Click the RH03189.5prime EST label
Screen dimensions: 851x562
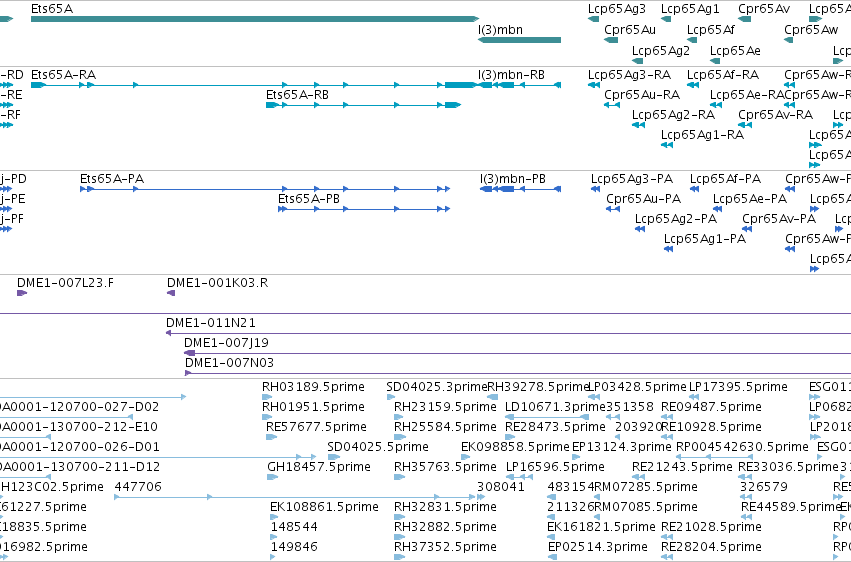click(313, 387)
